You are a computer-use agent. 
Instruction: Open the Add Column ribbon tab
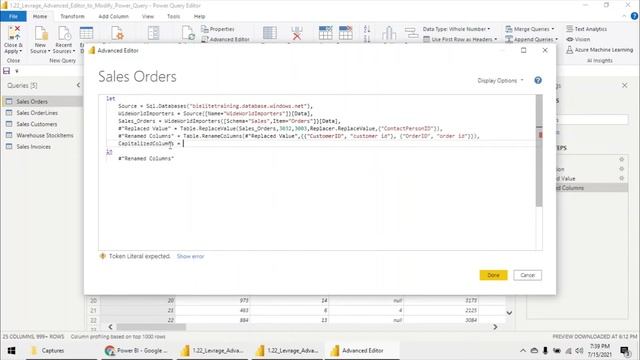[113, 16]
